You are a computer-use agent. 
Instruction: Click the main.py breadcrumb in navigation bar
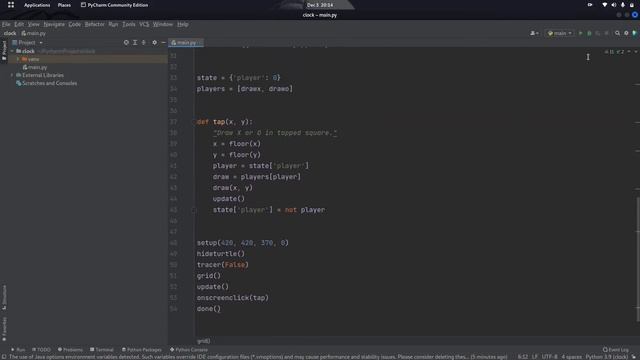33,33
